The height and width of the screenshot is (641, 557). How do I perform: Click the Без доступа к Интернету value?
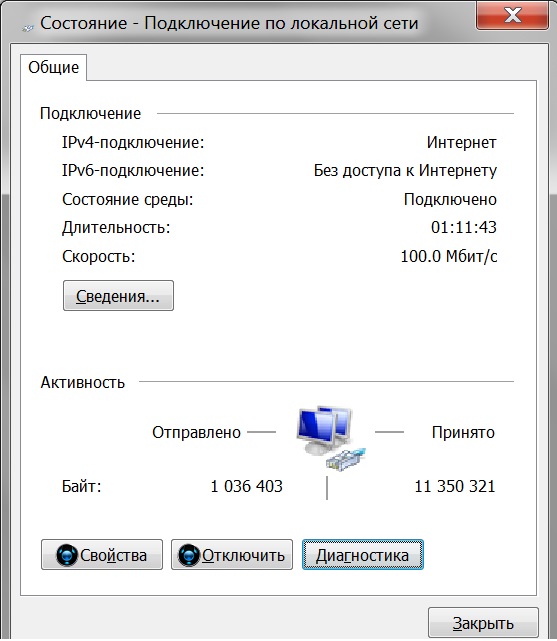tap(405, 170)
